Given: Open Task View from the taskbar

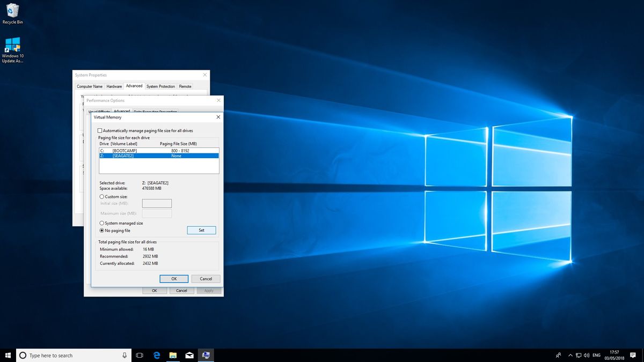Looking at the screenshot, I should (x=139, y=355).
